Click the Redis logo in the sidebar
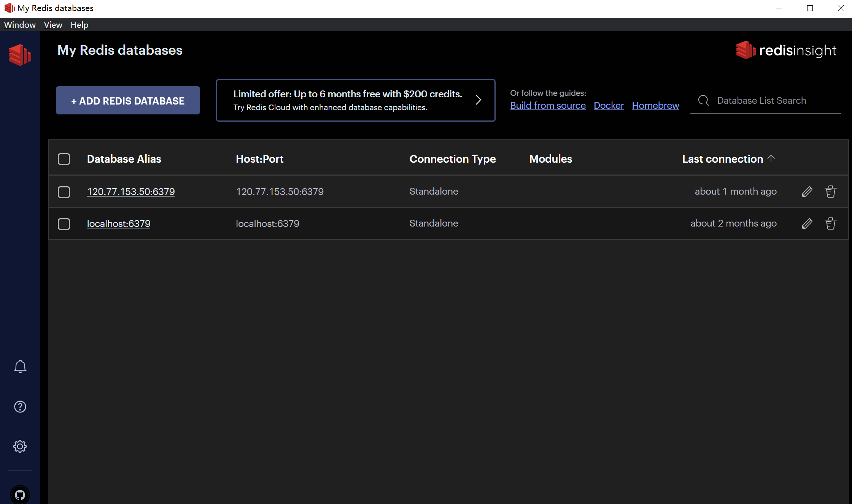 click(20, 55)
